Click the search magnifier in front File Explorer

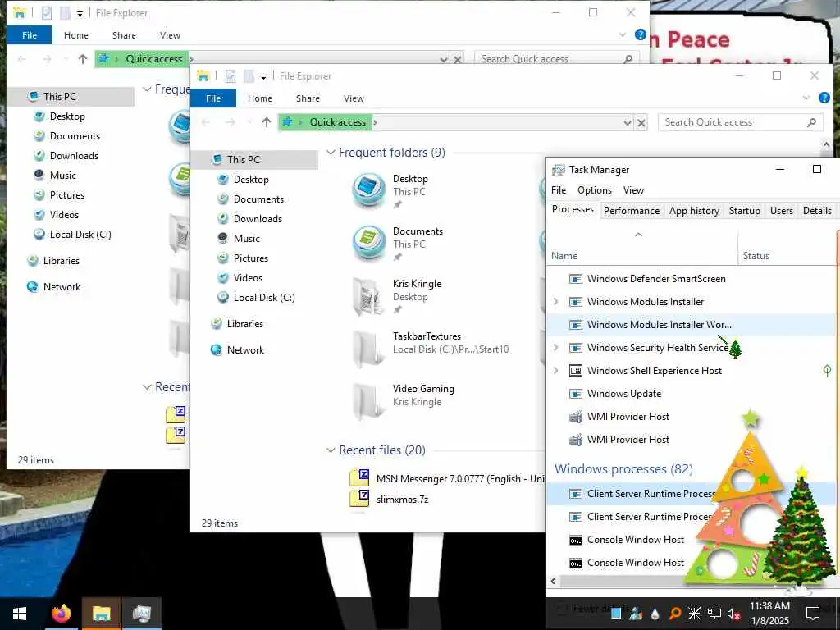coord(811,122)
